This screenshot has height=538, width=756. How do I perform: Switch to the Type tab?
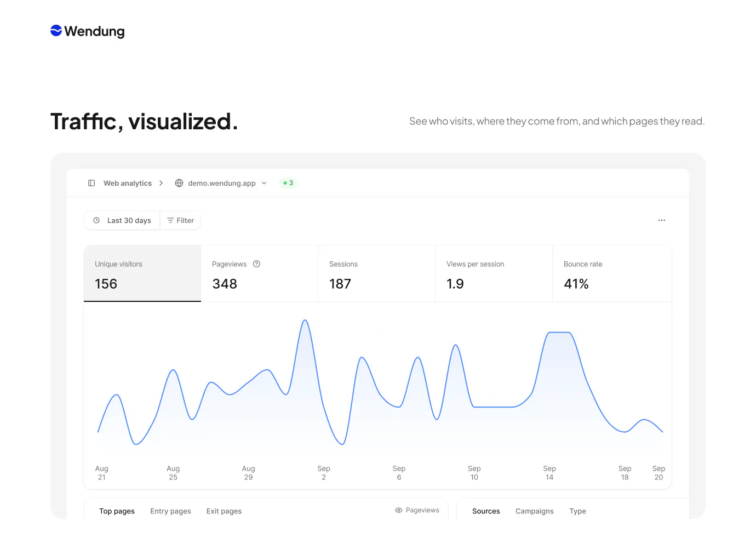click(x=577, y=511)
